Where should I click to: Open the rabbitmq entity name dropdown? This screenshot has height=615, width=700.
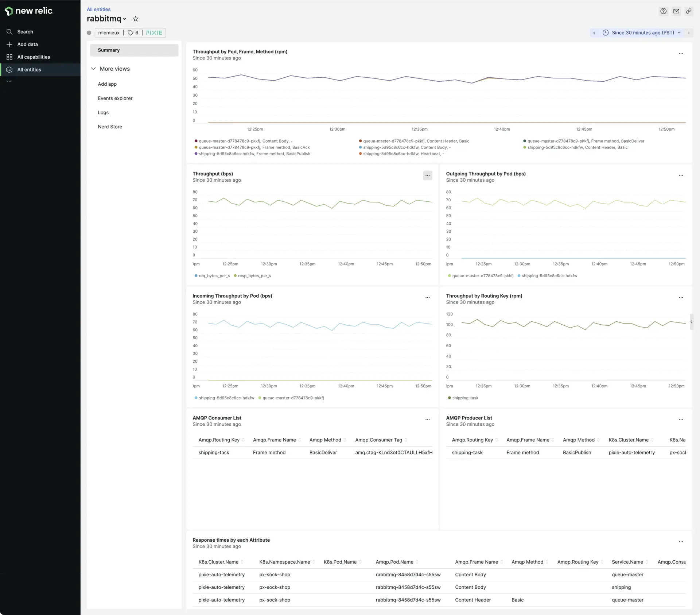click(125, 19)
